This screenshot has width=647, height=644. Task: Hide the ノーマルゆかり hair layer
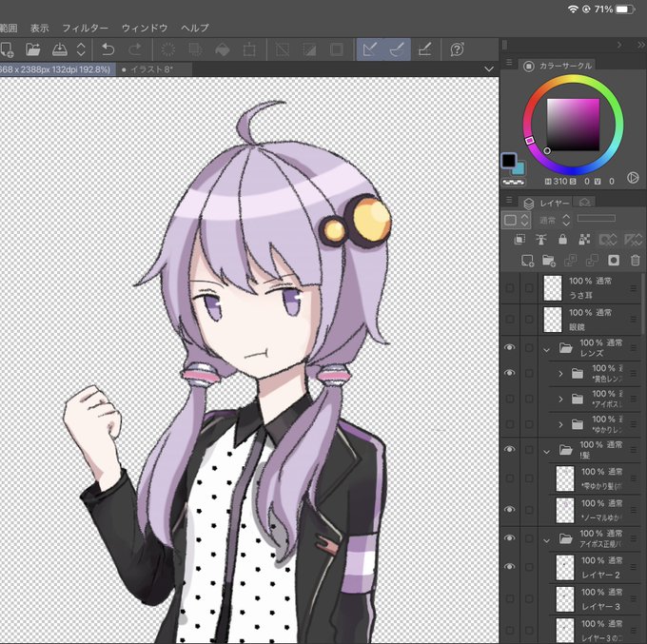510,510
